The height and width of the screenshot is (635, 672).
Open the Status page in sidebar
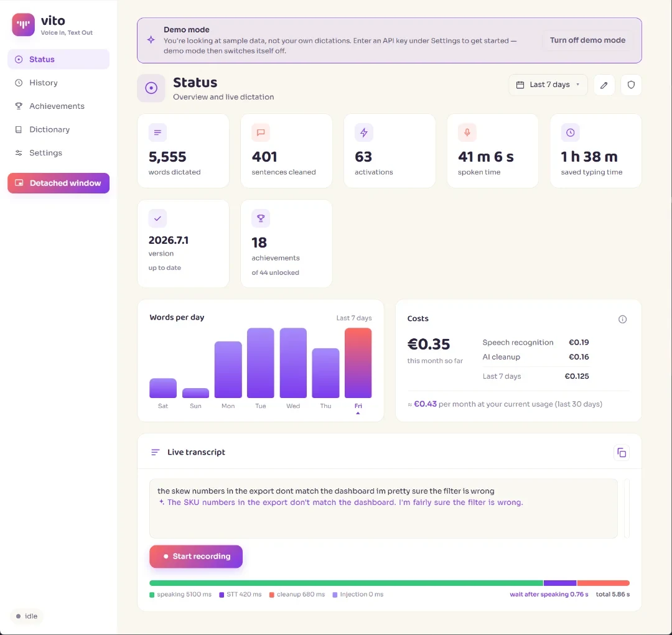[x=58, y=59]
